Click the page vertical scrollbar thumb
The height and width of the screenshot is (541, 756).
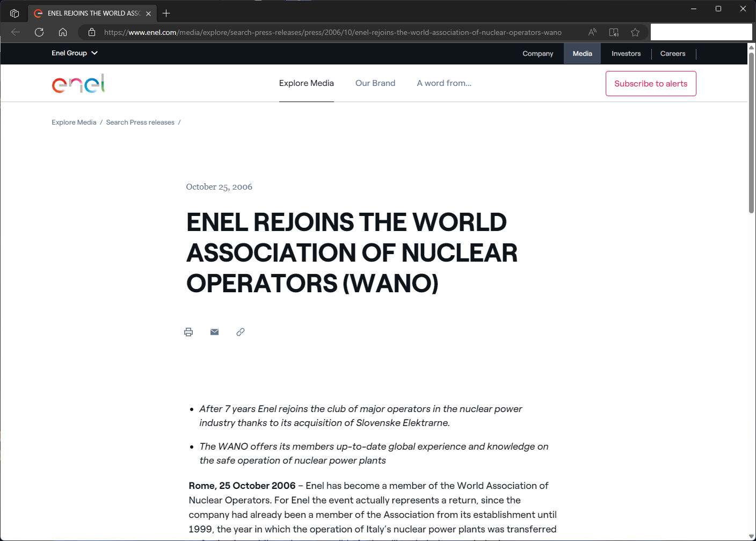click(x=751, y=133)
